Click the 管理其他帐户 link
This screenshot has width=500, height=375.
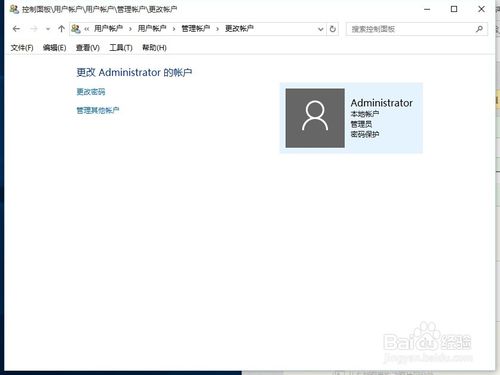point(98,110)
